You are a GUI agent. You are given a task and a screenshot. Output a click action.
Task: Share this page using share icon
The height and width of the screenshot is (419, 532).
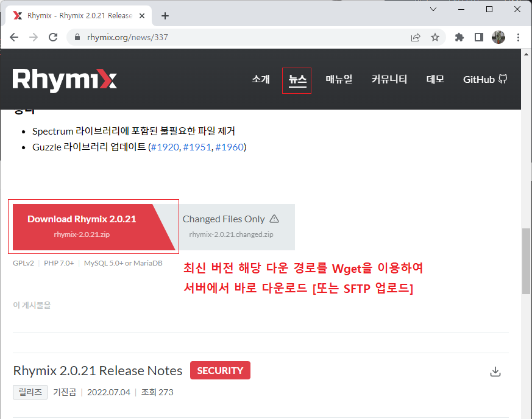click(x=416, y=37)
